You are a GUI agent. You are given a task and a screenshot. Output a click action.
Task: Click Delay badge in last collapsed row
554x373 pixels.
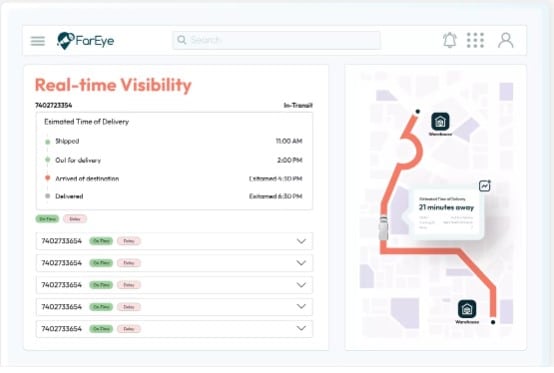point(129,329)
